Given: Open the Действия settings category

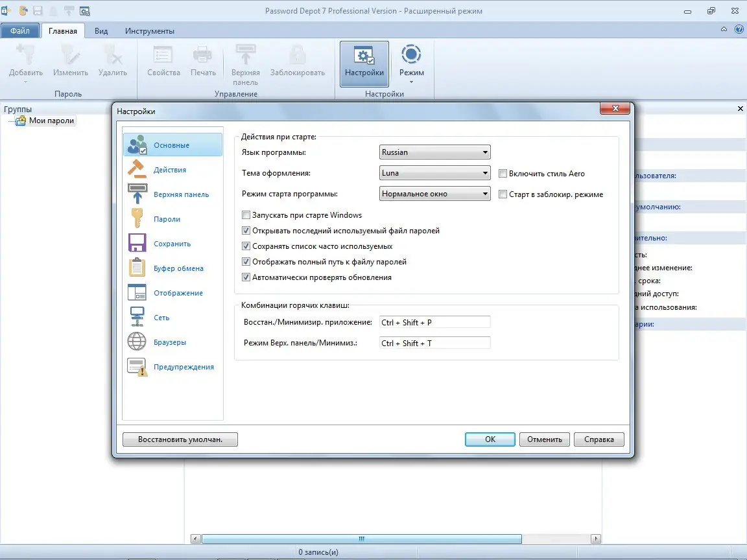Looking at the screenshot, I should click(173, 170).
